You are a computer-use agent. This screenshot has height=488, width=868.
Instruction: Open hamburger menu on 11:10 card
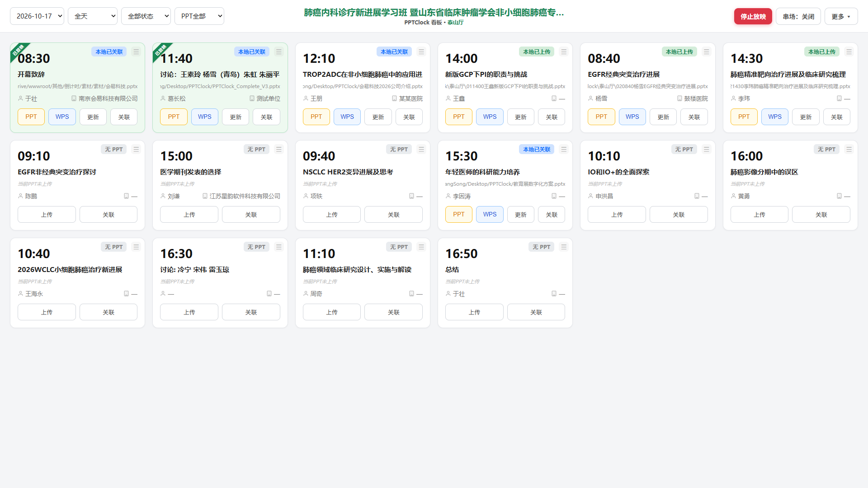421,247
